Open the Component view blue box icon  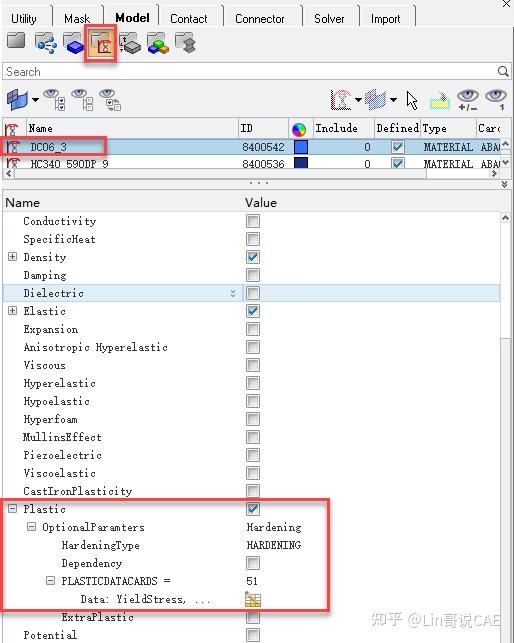coord(73,43)
